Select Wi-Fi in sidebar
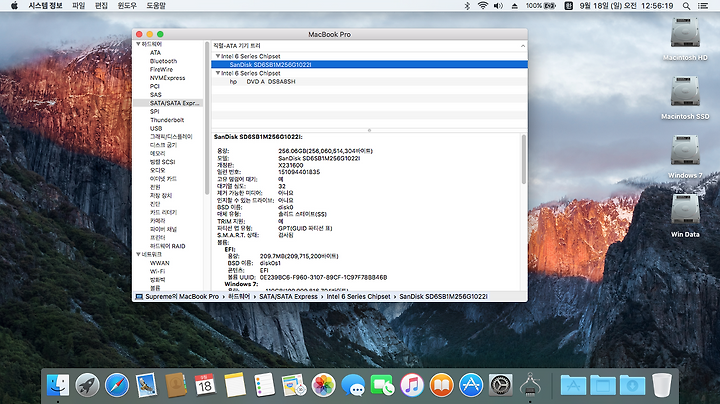The width and height of the screenshot is (720, 404). coord(157,271)
